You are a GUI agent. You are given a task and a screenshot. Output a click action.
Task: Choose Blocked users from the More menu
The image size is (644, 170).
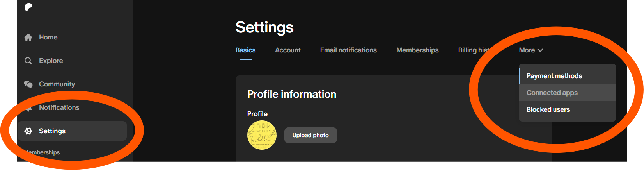[567, 110]
